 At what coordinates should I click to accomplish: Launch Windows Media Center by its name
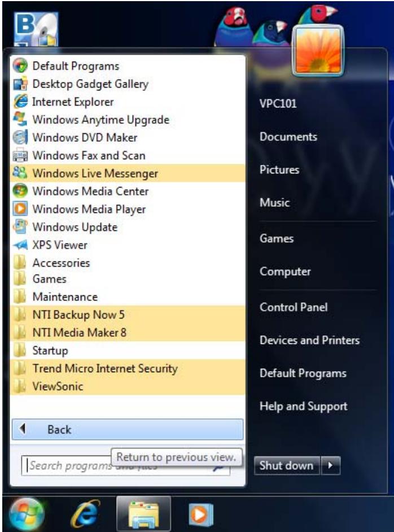click(90, 191)
